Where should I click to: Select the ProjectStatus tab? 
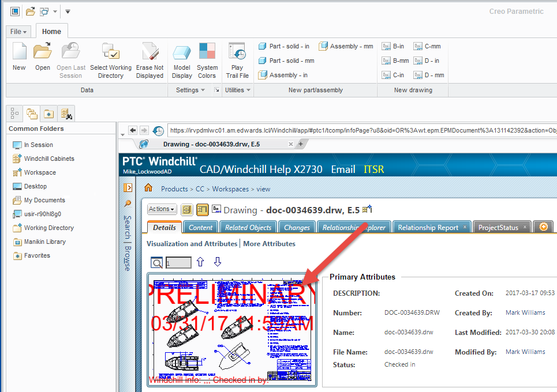coord(498,227)
